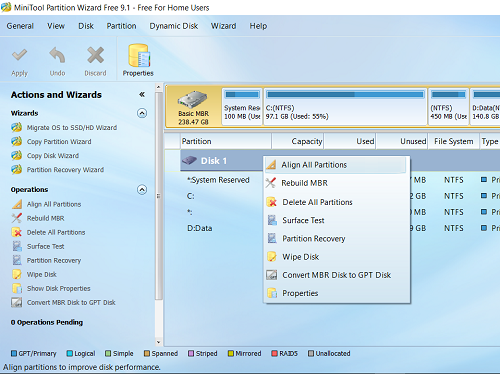The height and width of the screenshot is (374, 500).
Task: Click Copy Disk Wizard link
Action: [x=53, y=156]
